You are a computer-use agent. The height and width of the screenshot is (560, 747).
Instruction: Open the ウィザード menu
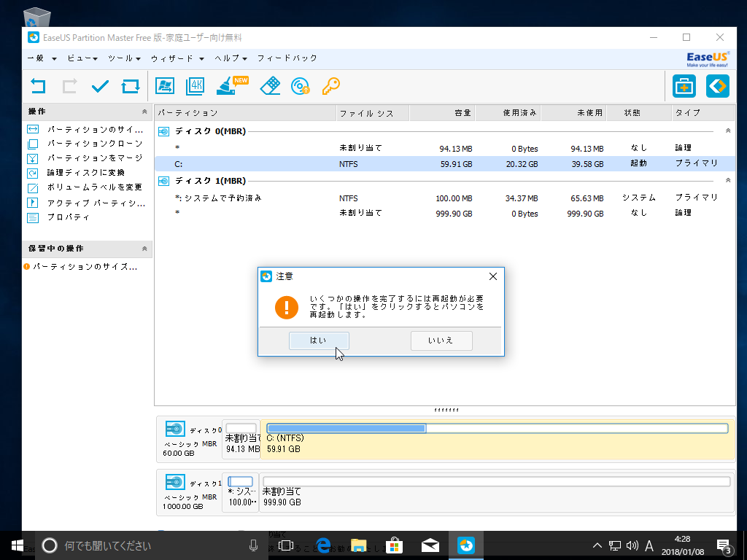point(178,58)
